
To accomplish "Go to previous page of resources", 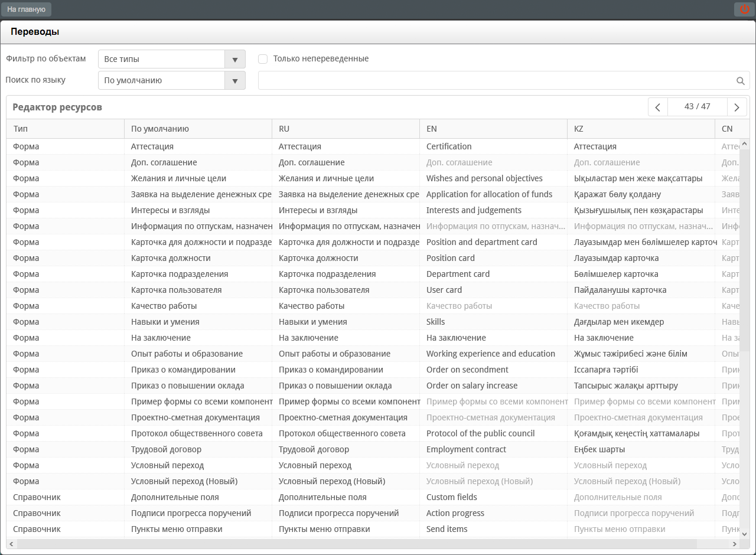I will 658,107.
